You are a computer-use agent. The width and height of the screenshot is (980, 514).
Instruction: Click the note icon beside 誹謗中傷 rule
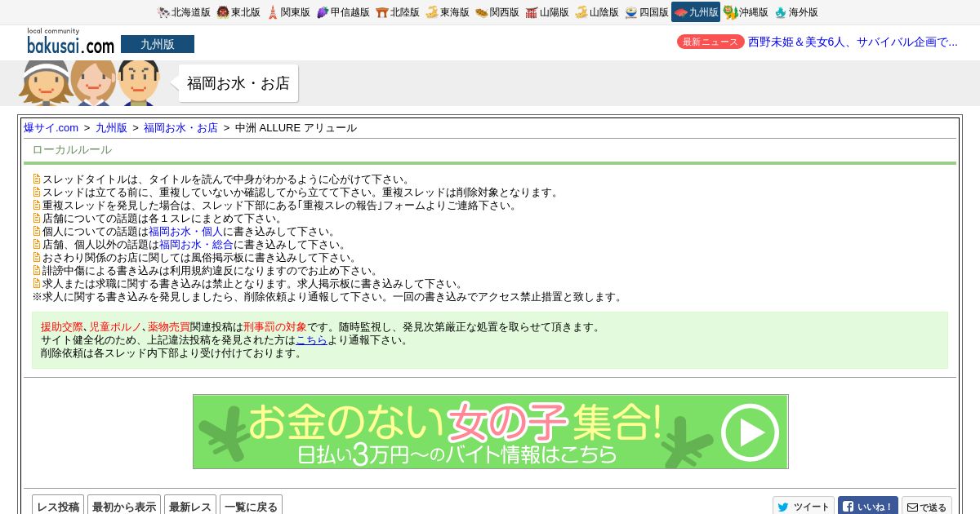pos(37,271)
